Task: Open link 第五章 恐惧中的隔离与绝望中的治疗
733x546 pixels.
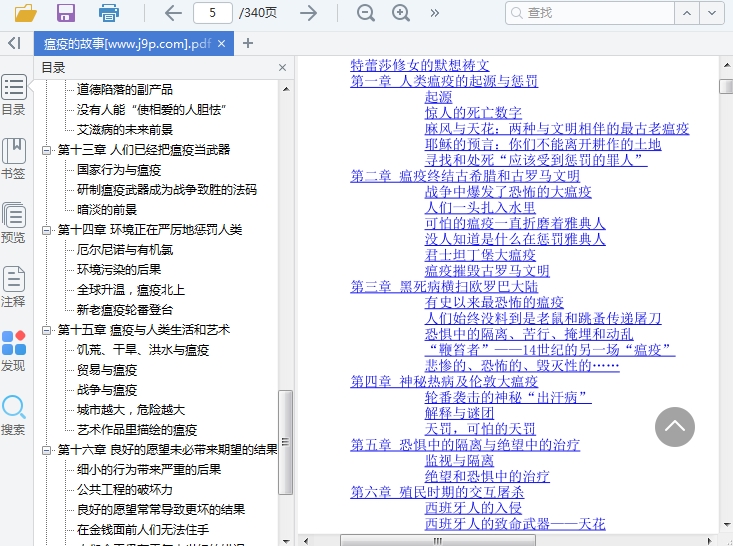Action: tap(465, 445)
